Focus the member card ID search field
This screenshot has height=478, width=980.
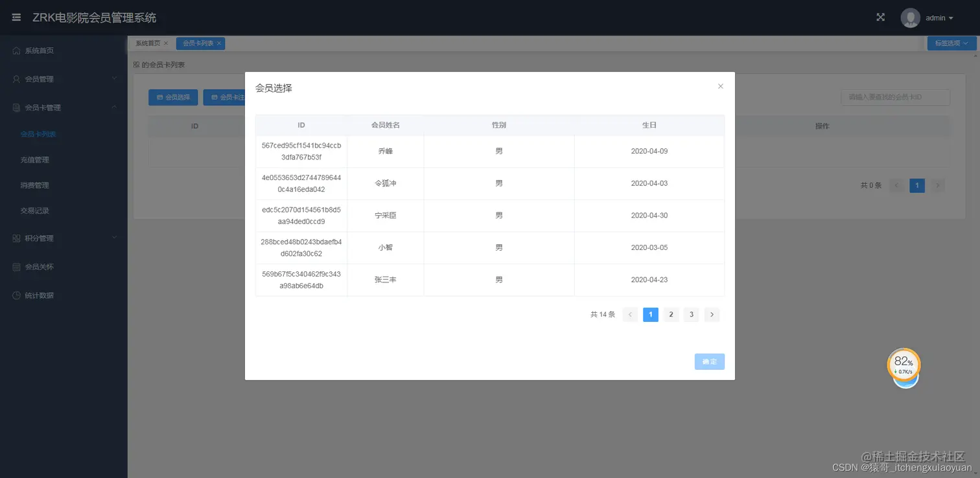[x=895, y=97]
